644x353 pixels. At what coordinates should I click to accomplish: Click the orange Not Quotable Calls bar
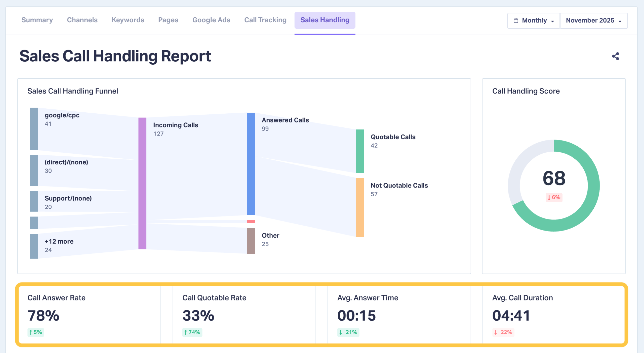[x=360, y=207]
